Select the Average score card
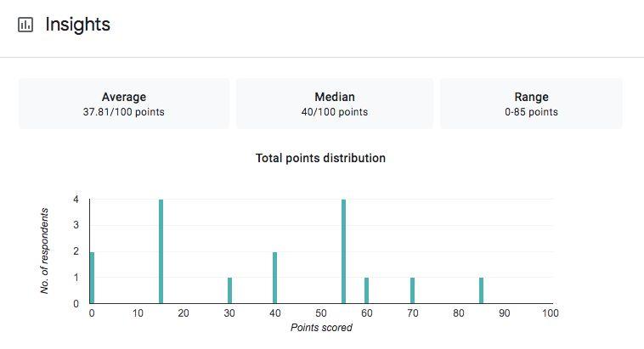644x349 pixels. coord(124,104)
